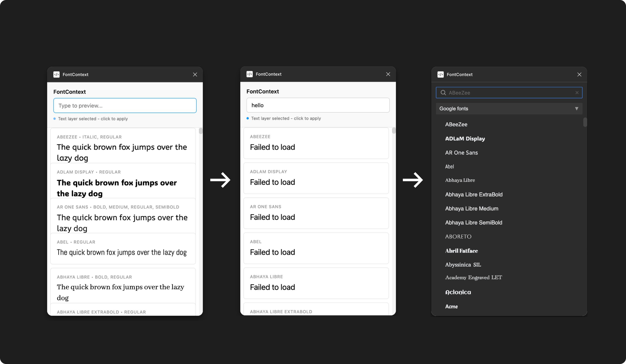The height and width of the screenshot is (364, 626).
Task: Click the plugin code icon in the middle panel
Action: (250, 74)
